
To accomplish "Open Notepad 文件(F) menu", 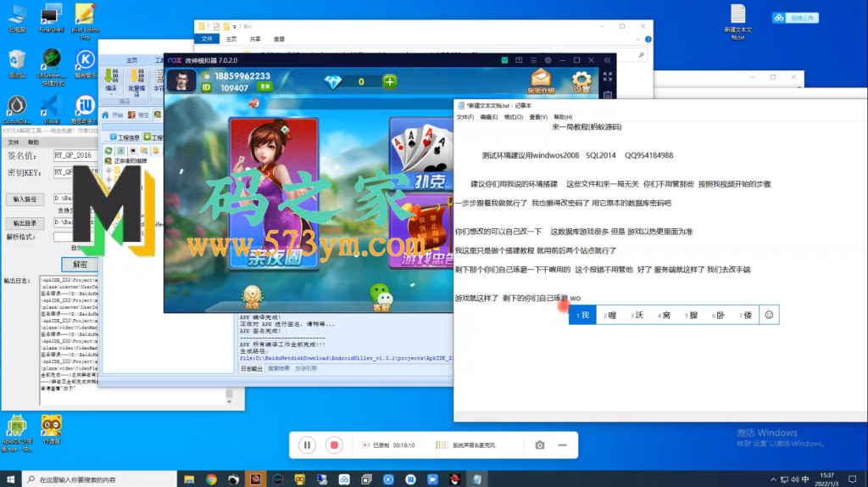I will 465,117.
